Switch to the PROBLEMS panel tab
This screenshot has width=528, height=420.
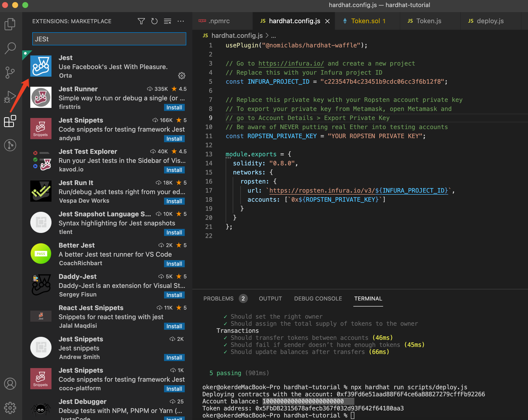[218, 298]
